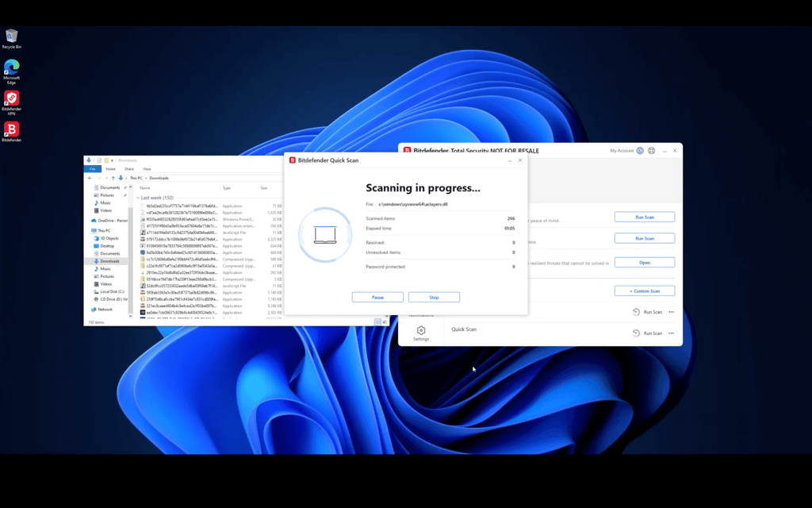Image resolution: width=812 pixels, height=508 pixels.
Task: Collapse the Last week (150) group
Action: click(138, 198)
